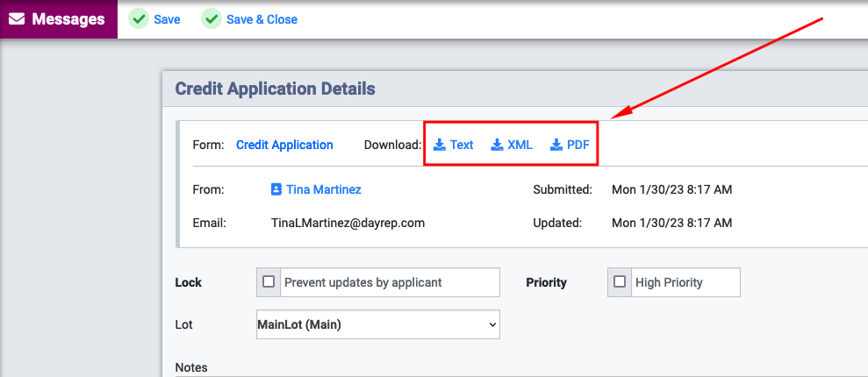This screenshot has width=868, height=377.
Task: Enable Prevent updates by applicant checkbox
Action: point(269,282)
